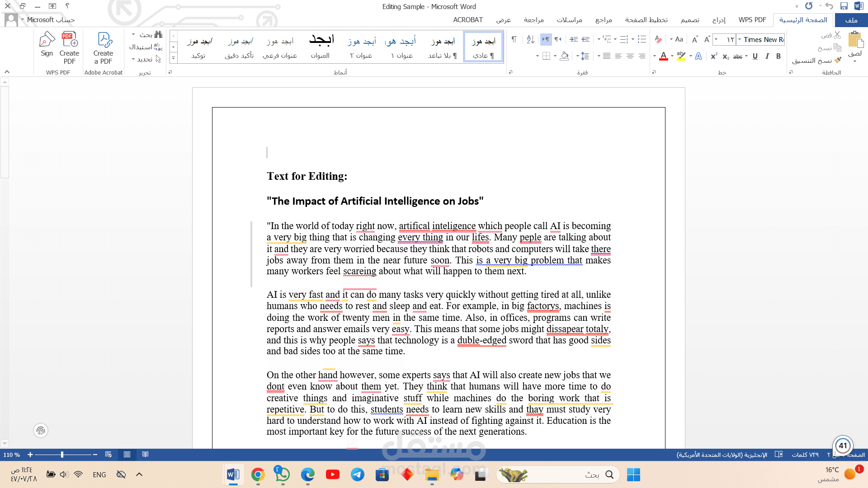The width and height of the screenshot is (868, 488).
Task: Click the red font color swatch
Action: click(x=663, y=56)
